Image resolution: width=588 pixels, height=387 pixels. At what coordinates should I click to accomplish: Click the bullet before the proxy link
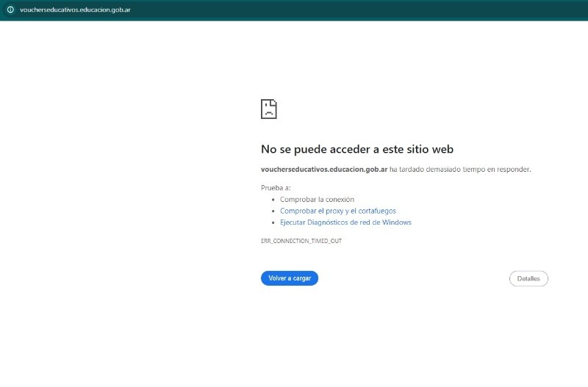pos(273,211)
